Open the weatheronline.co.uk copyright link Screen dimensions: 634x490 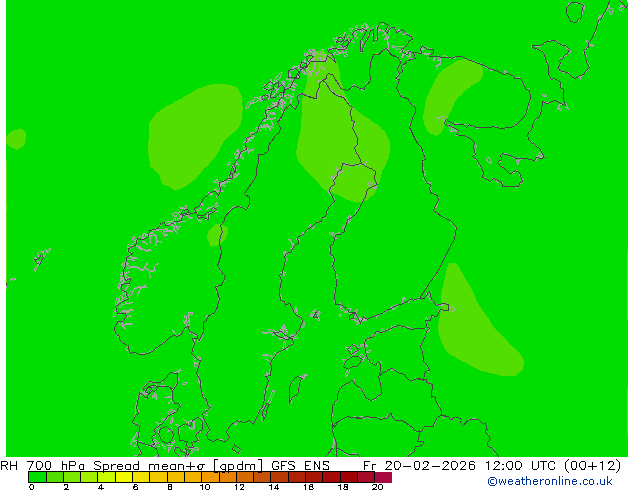(x=550, y=481)
